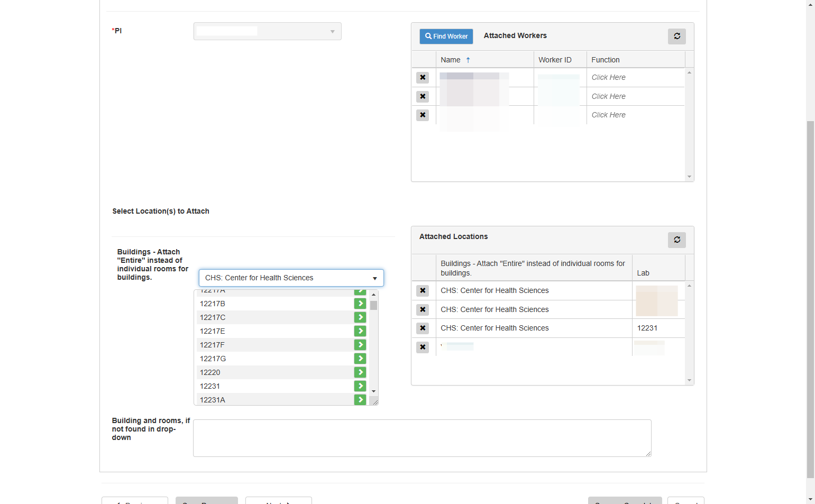The image size is (815, 504).
Task: Attach room 12231 with green arrow
Action: click(360, 386)
